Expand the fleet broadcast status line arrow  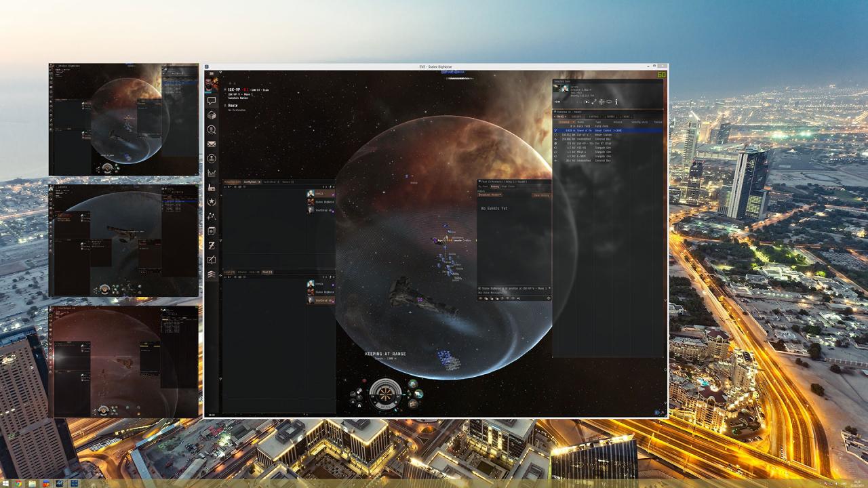pos(549,288)
